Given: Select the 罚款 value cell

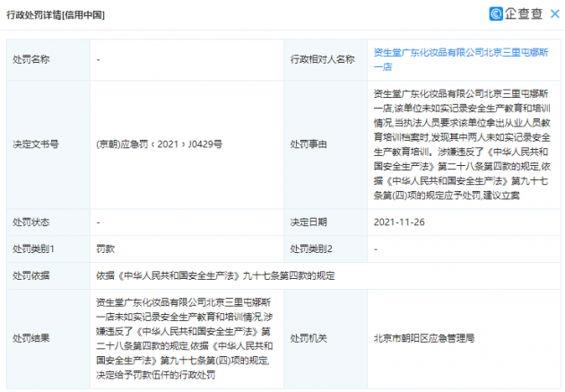Looking at the screenshot, I should (x=187, y=249).
